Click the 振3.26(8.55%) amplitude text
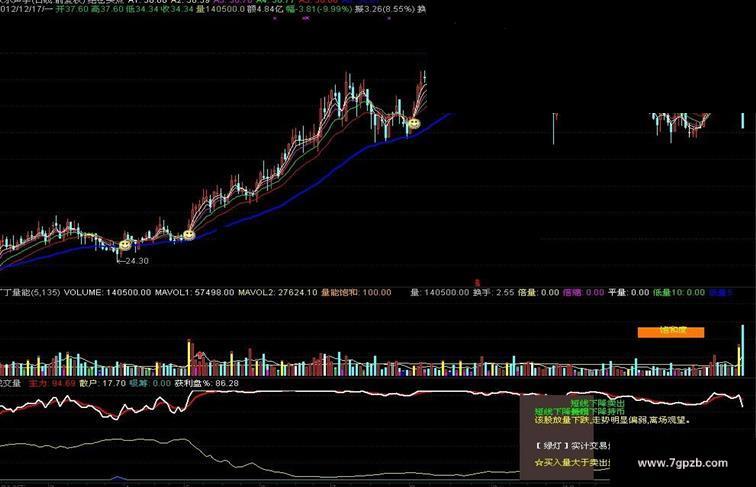Viewport: 756px width, 487px height. tap(385, 9)
